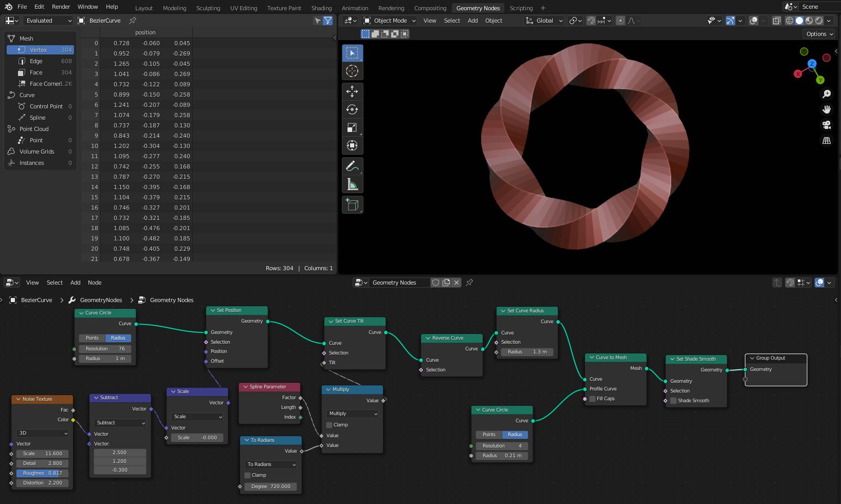Choose the Annotate pencil tool
The width and height of the screenshot is (841, 504).
[x=352, y=166]
